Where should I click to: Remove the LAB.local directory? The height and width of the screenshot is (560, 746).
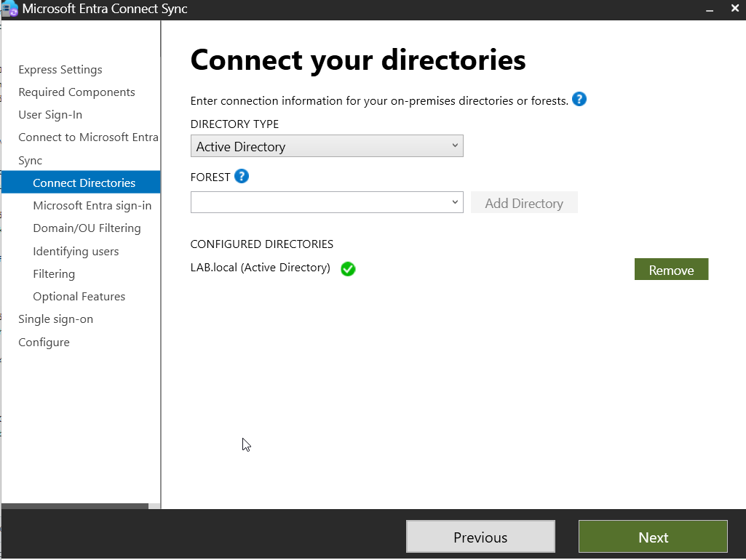(671, 270)
